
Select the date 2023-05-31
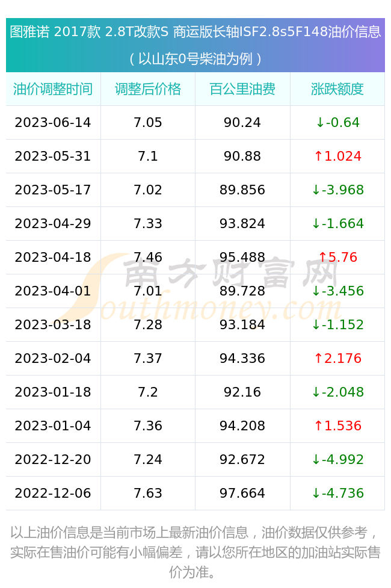[53, 156]
